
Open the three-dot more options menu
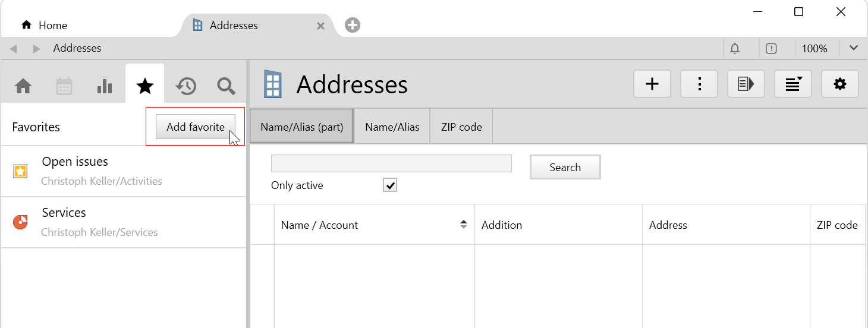click(x=699, y=84)
